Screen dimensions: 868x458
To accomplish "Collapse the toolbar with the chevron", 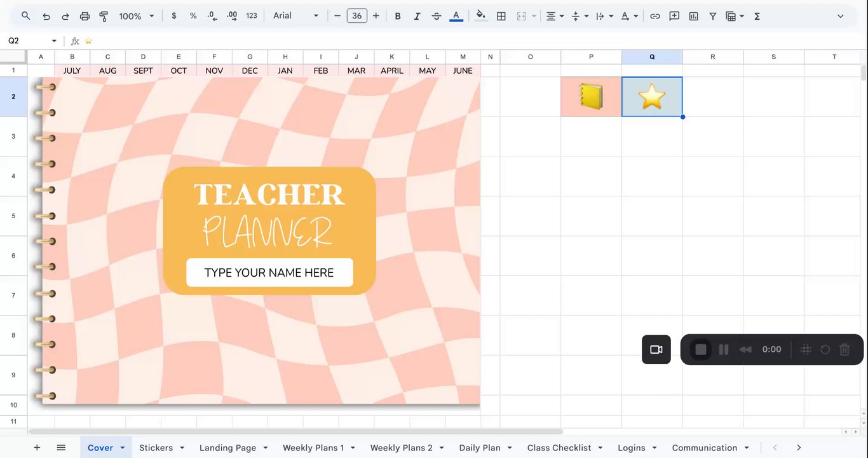I will coord(841,16).
